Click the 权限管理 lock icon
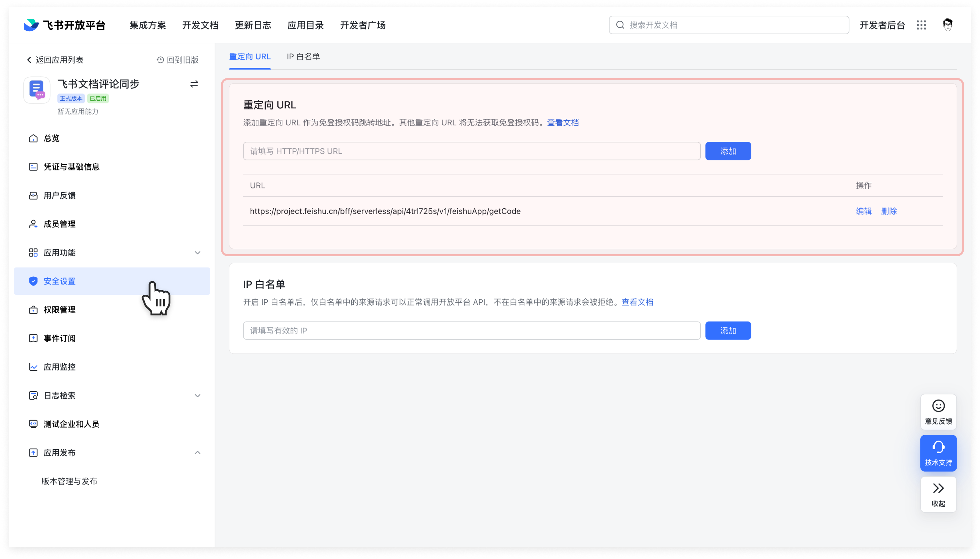 click(x=33, y=310)
